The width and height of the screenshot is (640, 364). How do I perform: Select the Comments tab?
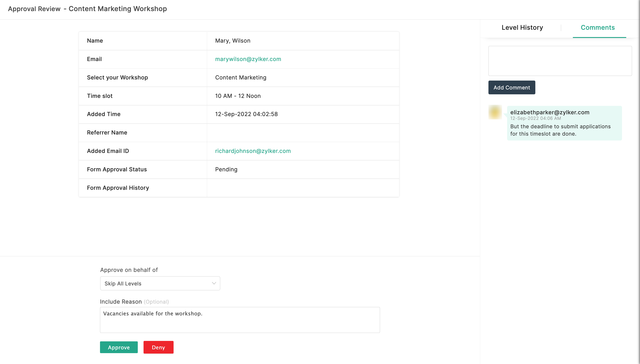[598, 28]
